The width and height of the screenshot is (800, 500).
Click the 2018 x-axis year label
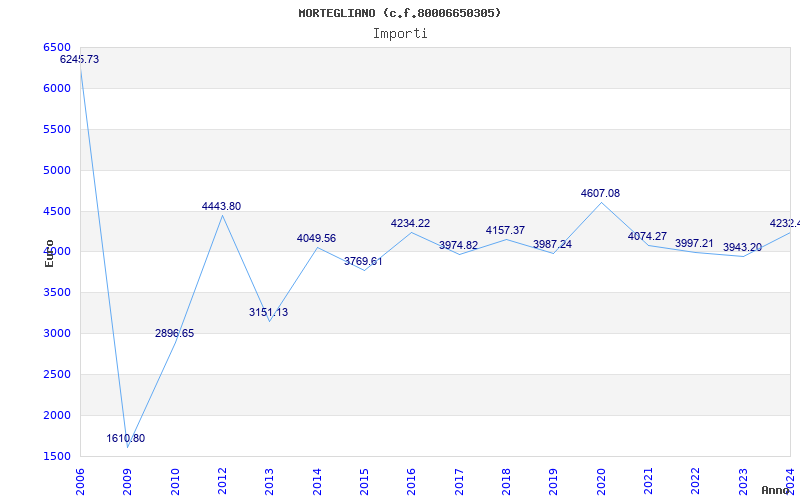(506, 482)
